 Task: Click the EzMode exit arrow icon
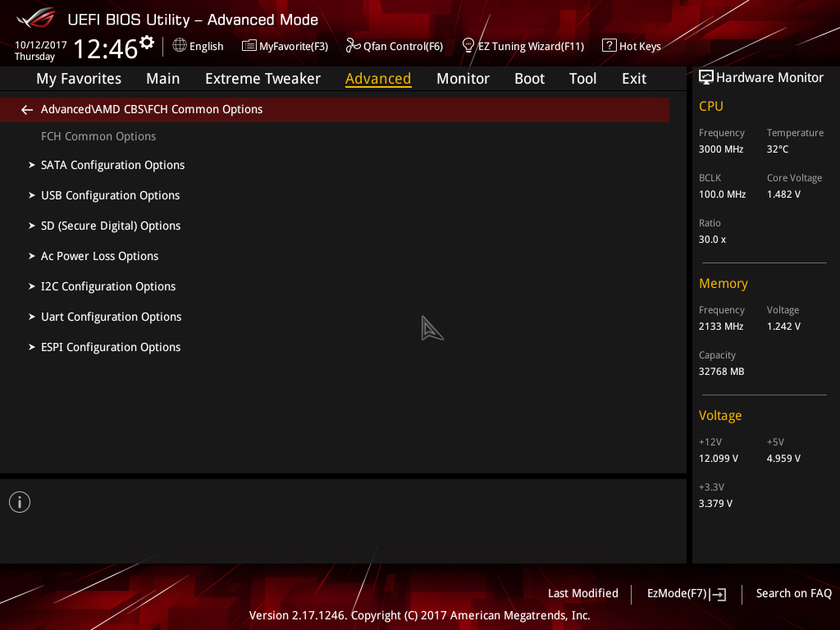719,594
